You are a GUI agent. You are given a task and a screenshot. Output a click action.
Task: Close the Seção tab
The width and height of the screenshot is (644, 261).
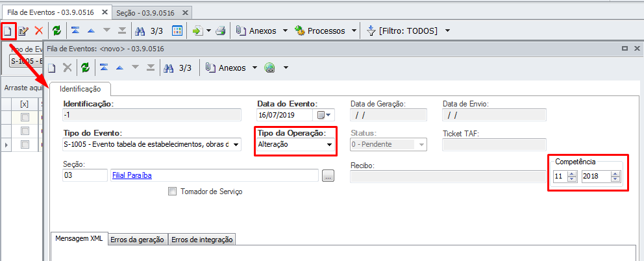coord(185,13)
